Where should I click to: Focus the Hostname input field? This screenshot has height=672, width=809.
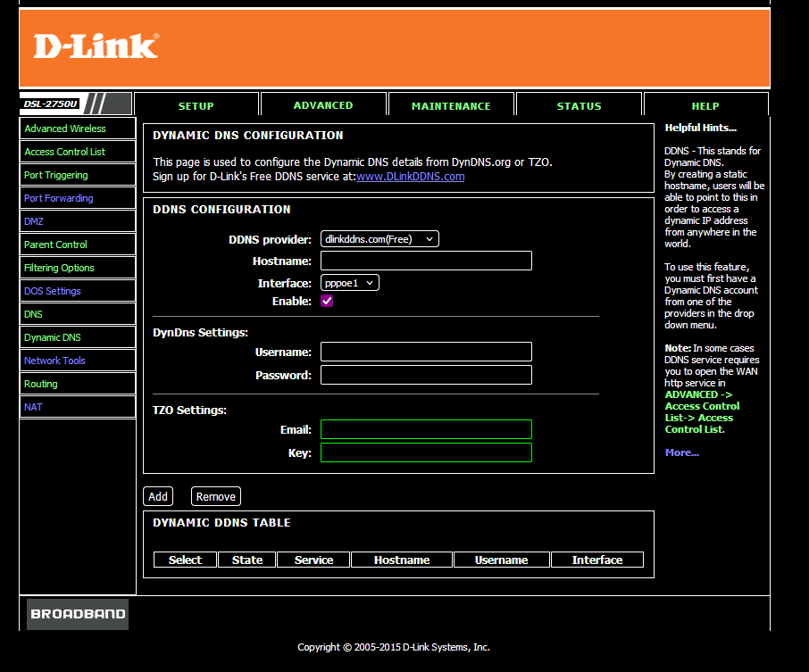[x=426, y=261]
